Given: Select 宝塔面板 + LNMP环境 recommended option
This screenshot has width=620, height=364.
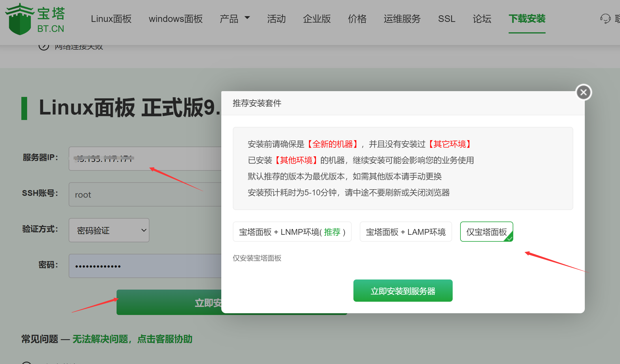Looking at the screenshot, I should point(292,232).
